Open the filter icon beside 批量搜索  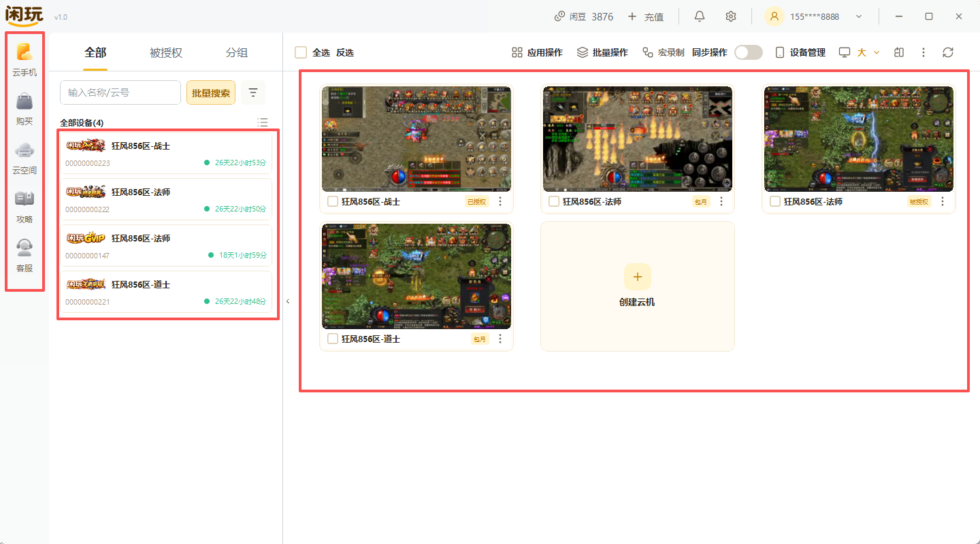click(x=253, y=92)
